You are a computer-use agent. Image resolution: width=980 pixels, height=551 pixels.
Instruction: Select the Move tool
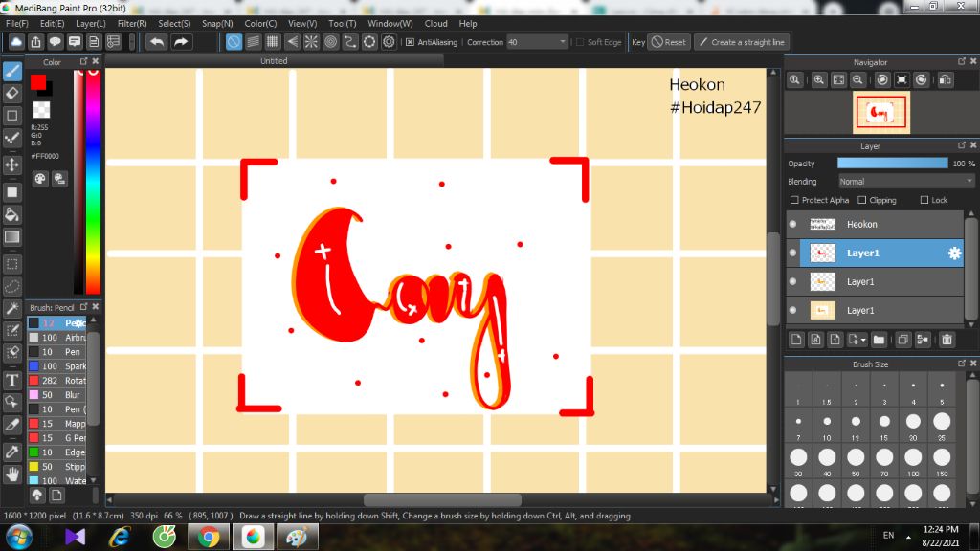click(x=12, y=165)
